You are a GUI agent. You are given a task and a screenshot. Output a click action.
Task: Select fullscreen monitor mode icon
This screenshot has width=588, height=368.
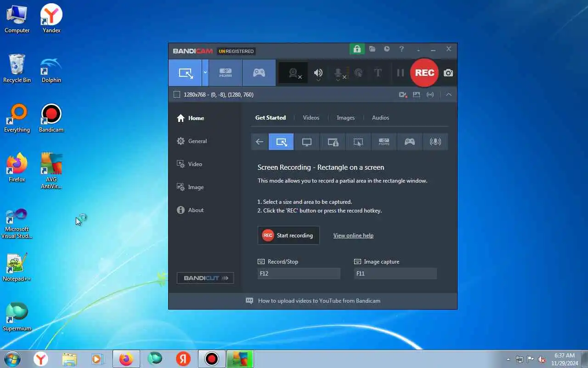[x=307, y=142]
